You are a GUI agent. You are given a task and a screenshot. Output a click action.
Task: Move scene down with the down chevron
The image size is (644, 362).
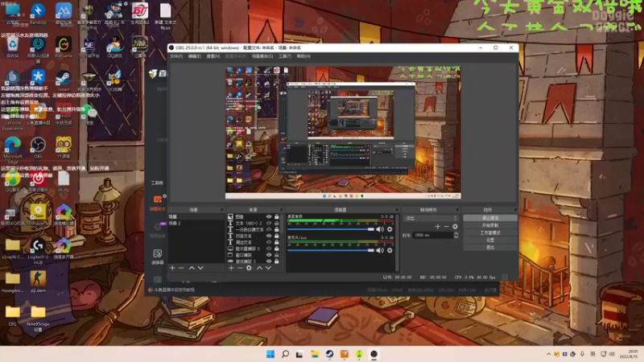click(200, 268)
